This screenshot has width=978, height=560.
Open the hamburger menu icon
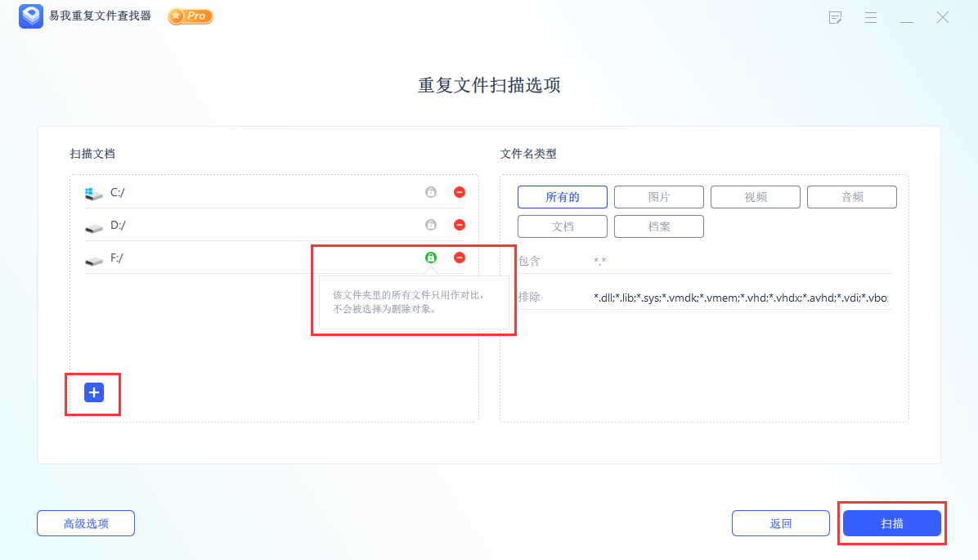tap(871, 17)
